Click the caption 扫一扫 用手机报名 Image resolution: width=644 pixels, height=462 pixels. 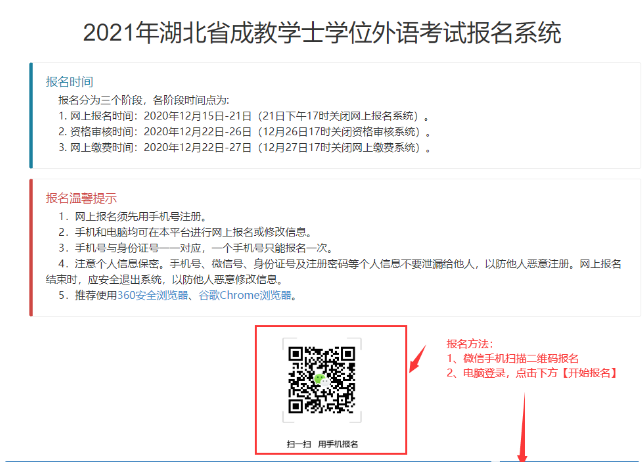click(322, 444)
